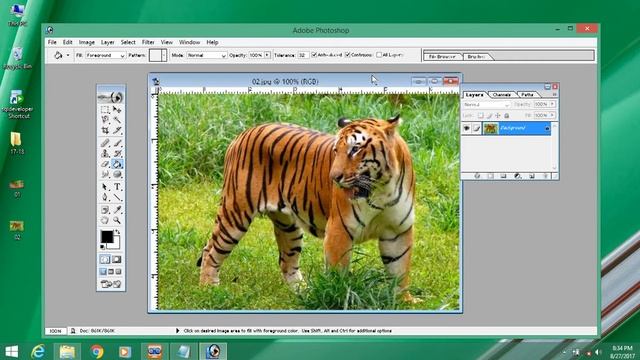The height and width of the screenshot is (360, 640).
Task: Open the Brushes palette tab
Action: 476,57
